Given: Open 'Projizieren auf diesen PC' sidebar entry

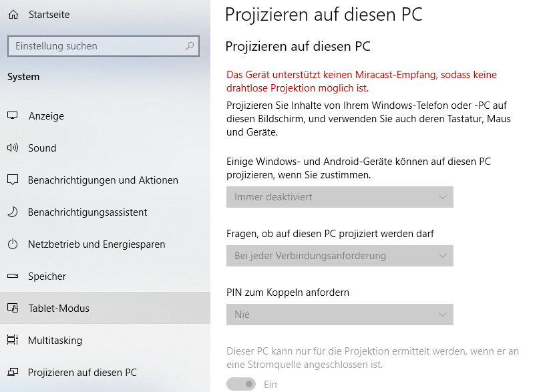Looking at the screenshot, I should (x=105, y=372).
